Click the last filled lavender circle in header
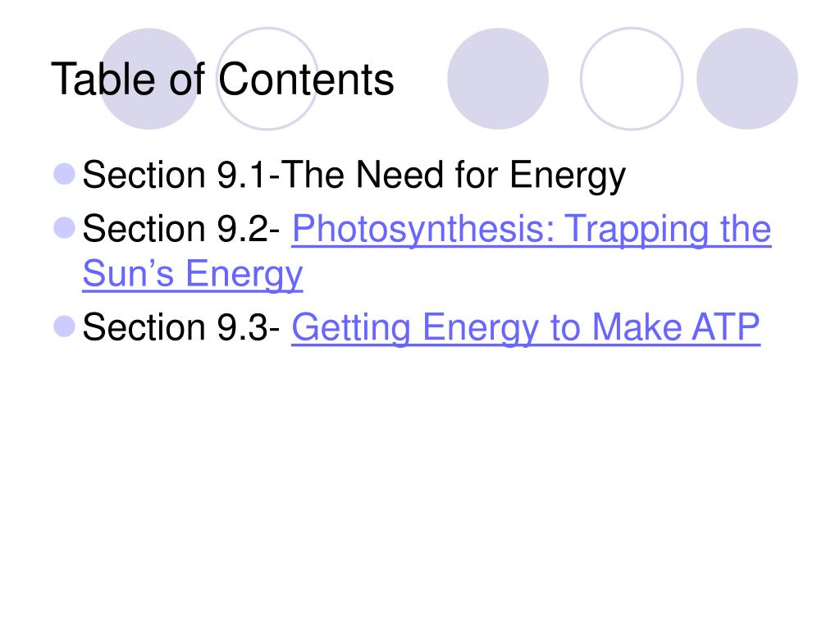The image size is (840, 630). [746, 79]
